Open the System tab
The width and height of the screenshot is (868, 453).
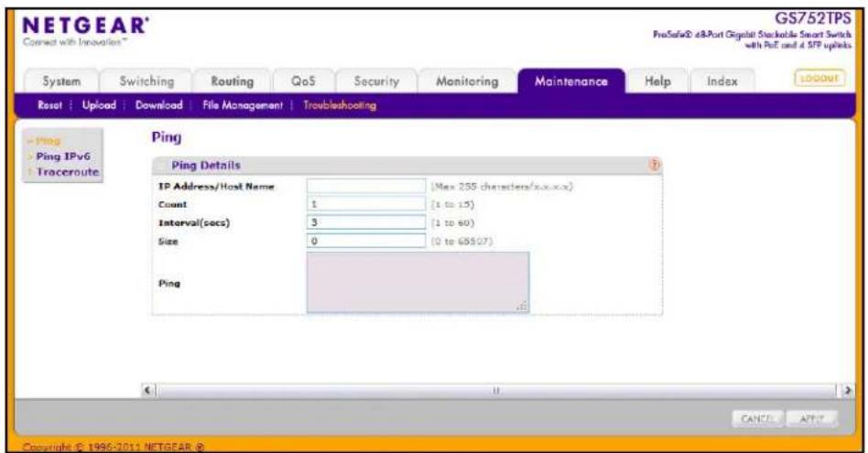[x=61, y=81]
